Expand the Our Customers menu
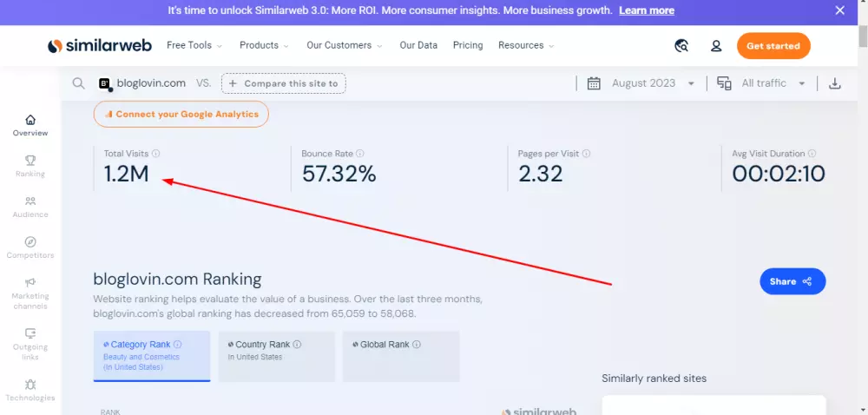 click(345, 45)
